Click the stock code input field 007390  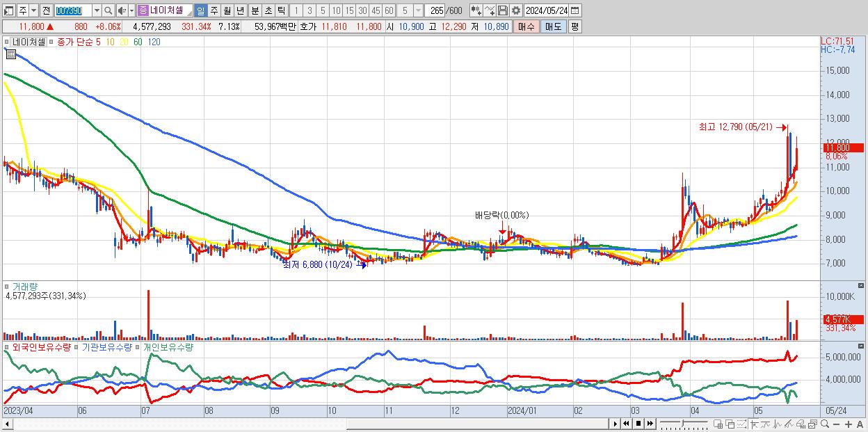[x=73, y=10]
